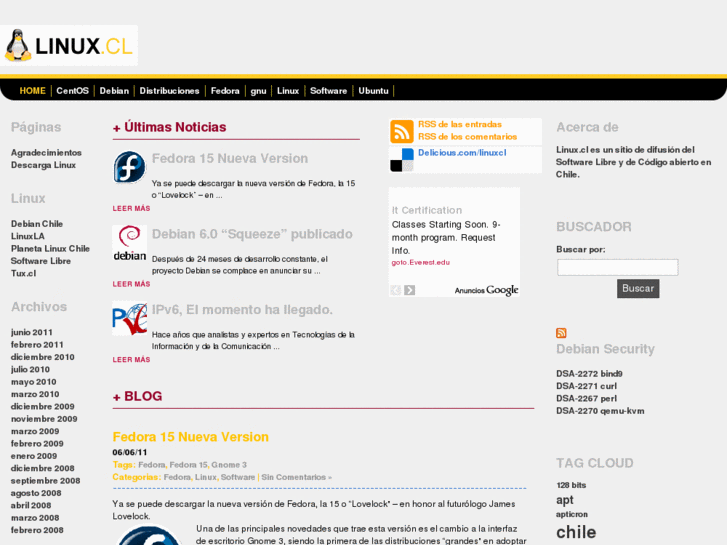The image size is (727, 545).
Task: Open the Ubuntu navbar item
Action: (373, 91)
